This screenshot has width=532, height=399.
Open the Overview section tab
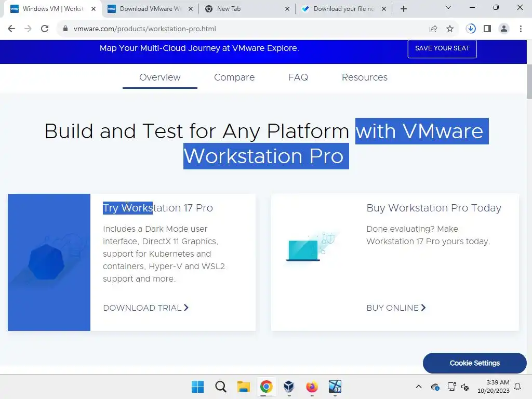coord(160,77)
